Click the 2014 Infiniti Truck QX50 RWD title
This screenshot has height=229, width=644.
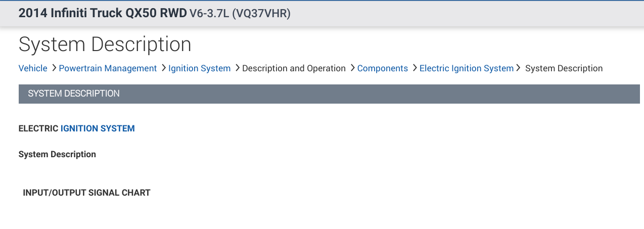tap(102, 14)
